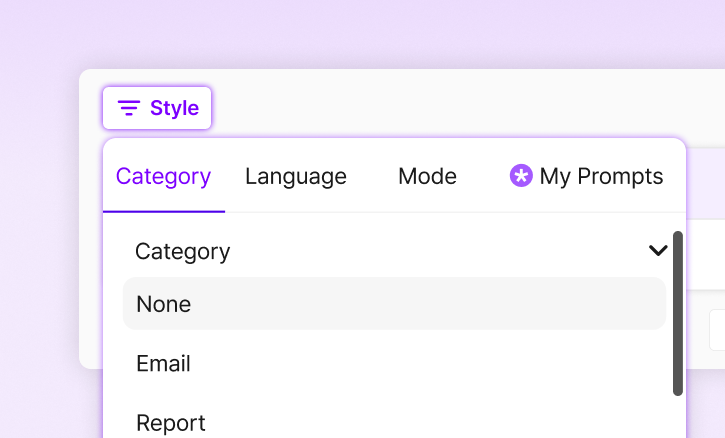725x438 pixels.
Task: Click the purple underline beneath Category tab
Action: coord(164,211)
